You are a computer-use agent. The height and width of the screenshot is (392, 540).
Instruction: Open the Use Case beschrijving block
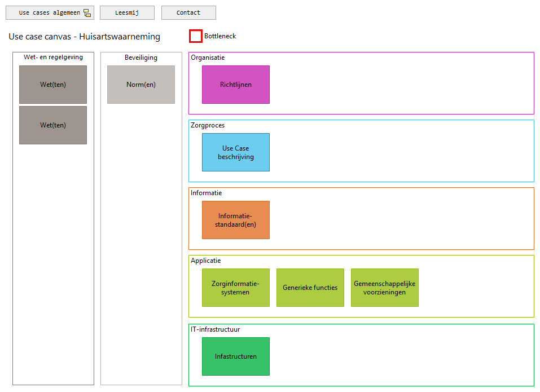point(235,152)
